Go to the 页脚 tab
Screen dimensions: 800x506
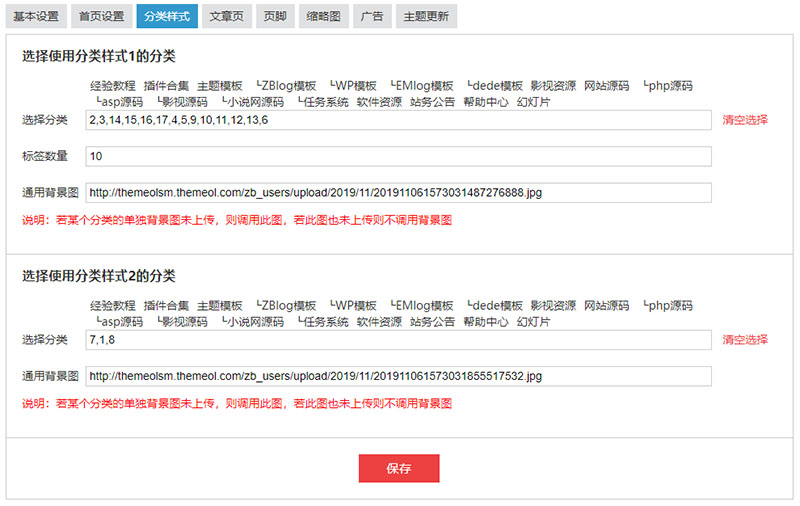tap(274, 17)
